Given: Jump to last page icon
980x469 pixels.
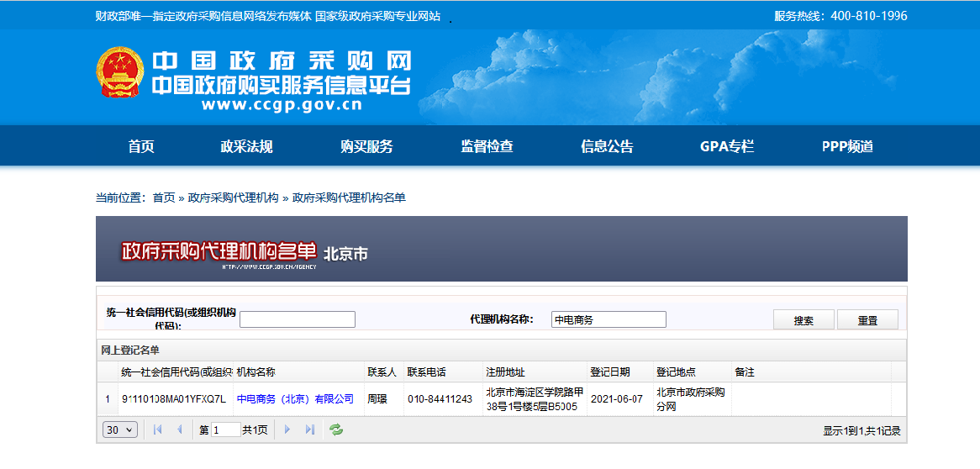Looking at the screenshot, I should [309, 429].
